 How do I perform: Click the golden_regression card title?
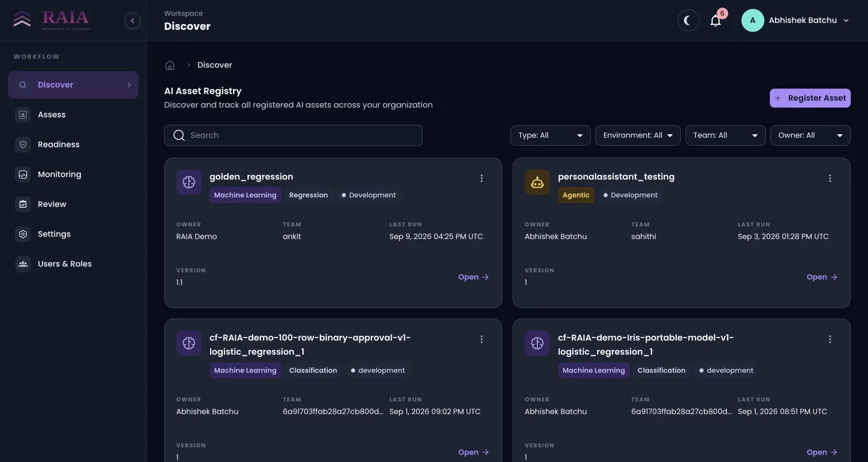point(251,177)
